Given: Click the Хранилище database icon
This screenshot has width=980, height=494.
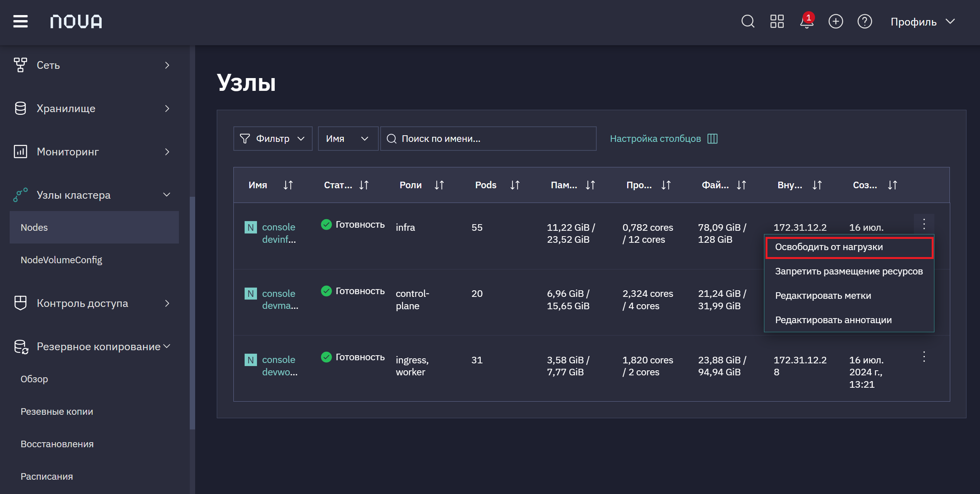Looking at the screenshot, I should (20, 108).
